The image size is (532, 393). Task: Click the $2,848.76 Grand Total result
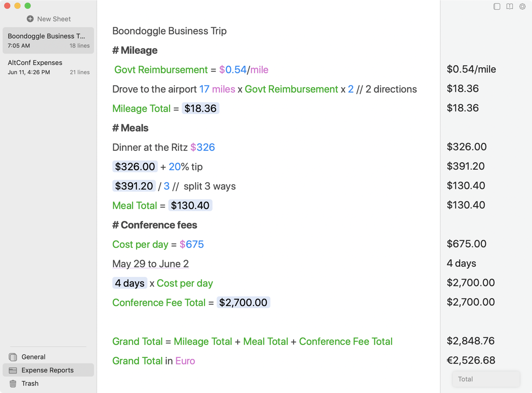(471, 341)
